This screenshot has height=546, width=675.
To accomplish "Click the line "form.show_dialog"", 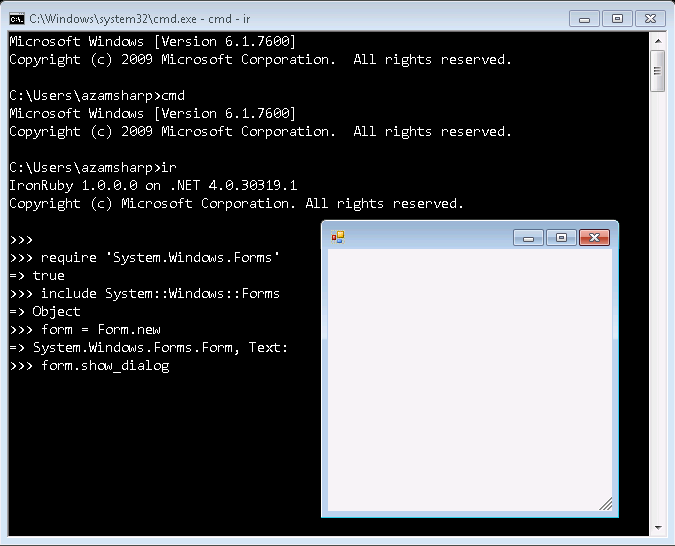I will point(105,366).
